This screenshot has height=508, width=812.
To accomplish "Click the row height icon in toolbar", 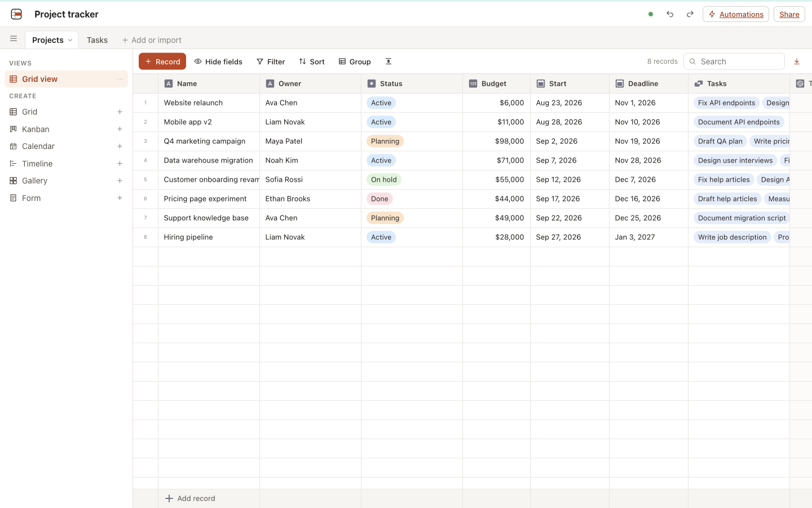I will point(389,62).
